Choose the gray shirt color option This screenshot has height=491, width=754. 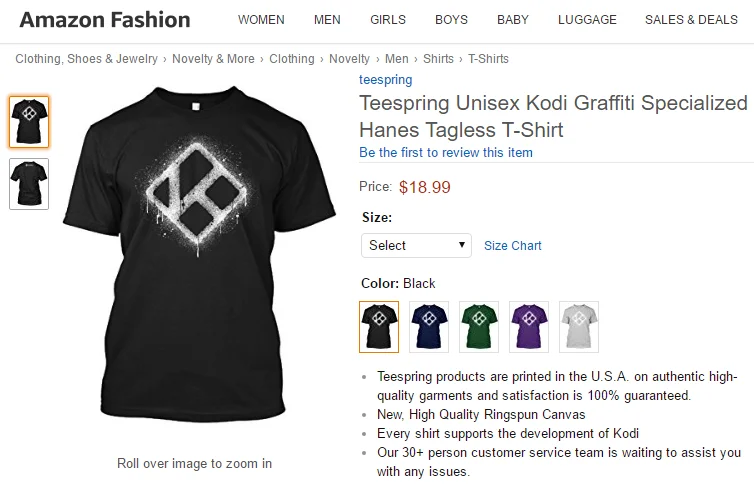(x=579, y=327)
